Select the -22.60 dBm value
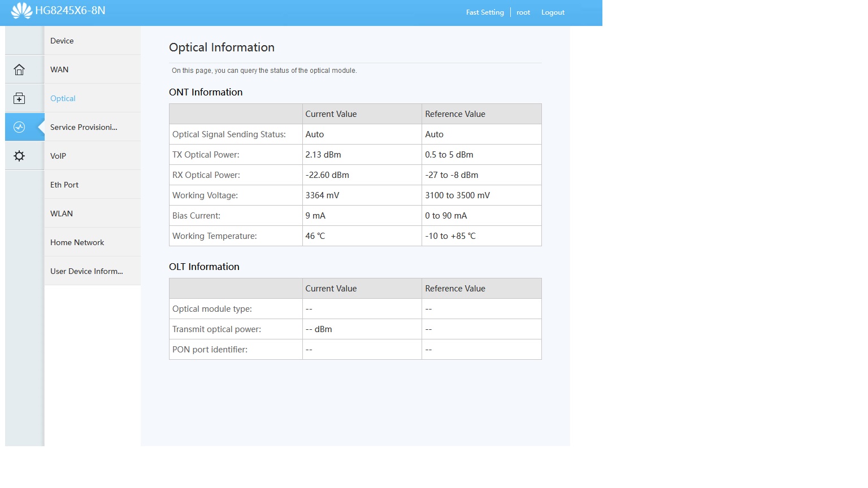The image size is (868, 488). pyautogui.click(x=327, y=175)
